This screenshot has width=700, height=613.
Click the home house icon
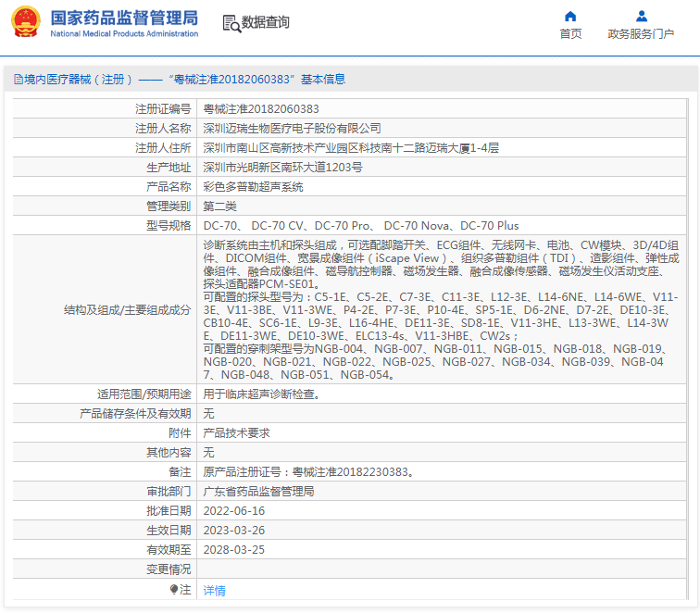point(570,17)
